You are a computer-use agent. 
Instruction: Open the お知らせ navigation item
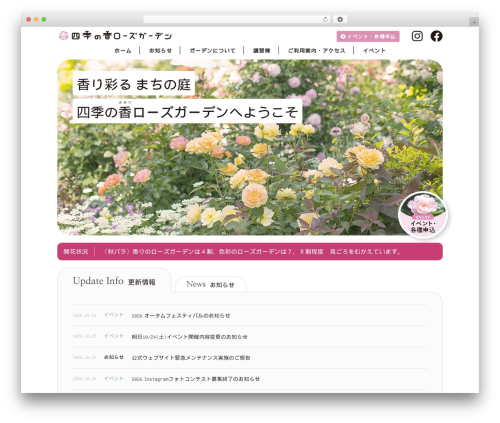click(160, 51)
